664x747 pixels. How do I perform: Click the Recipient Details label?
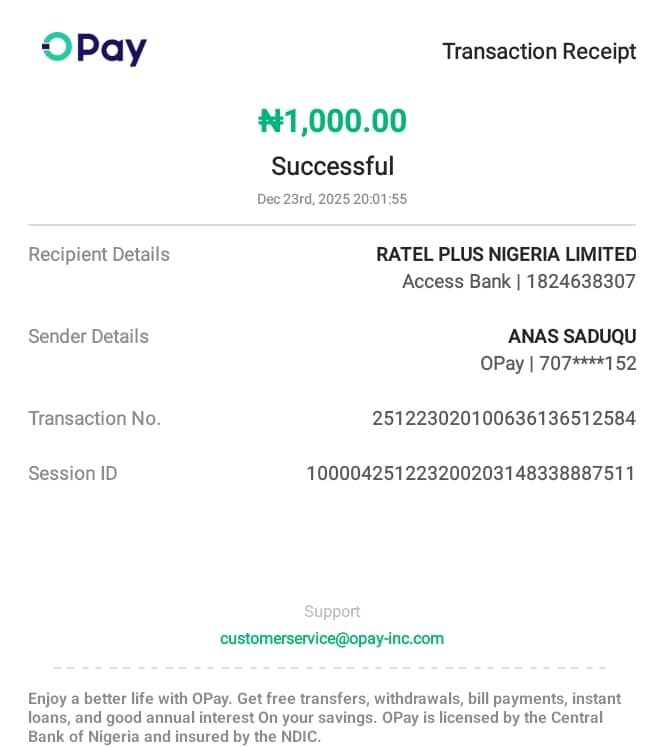click(x=99, y=254)
